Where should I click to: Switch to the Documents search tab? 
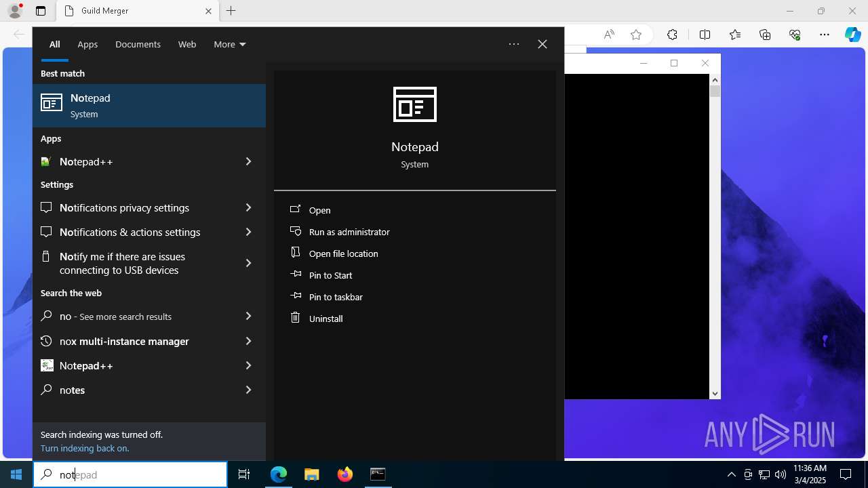coord(138,44)
